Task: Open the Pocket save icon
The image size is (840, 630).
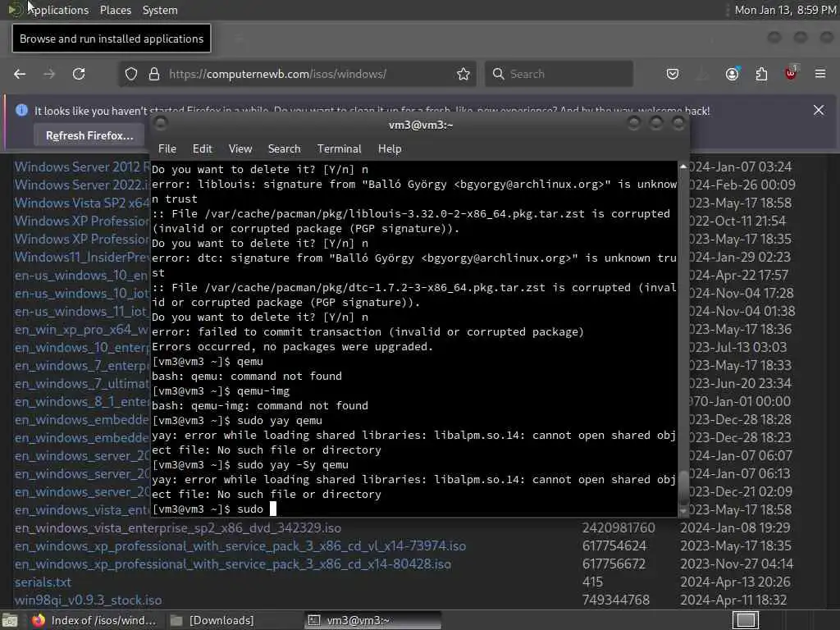Action: tap(673, 74)
